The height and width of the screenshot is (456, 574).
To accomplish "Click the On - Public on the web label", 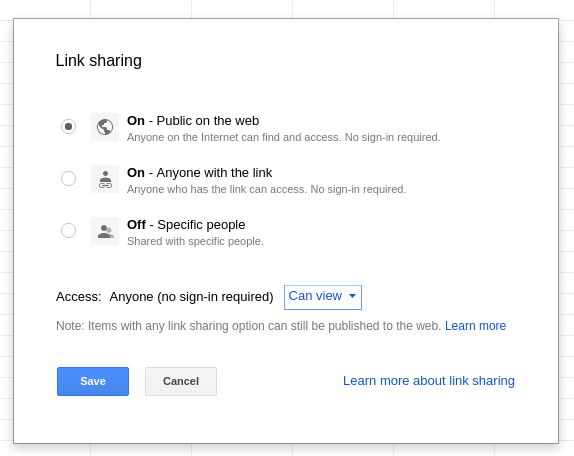I will pyautogui.click(x=193, y=121).
